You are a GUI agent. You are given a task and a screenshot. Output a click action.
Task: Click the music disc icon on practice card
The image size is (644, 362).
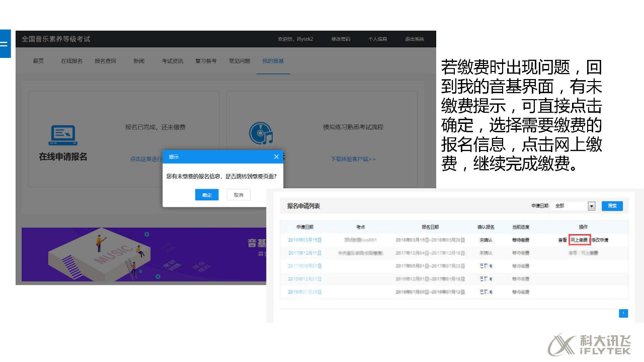(x=261, y=134)
